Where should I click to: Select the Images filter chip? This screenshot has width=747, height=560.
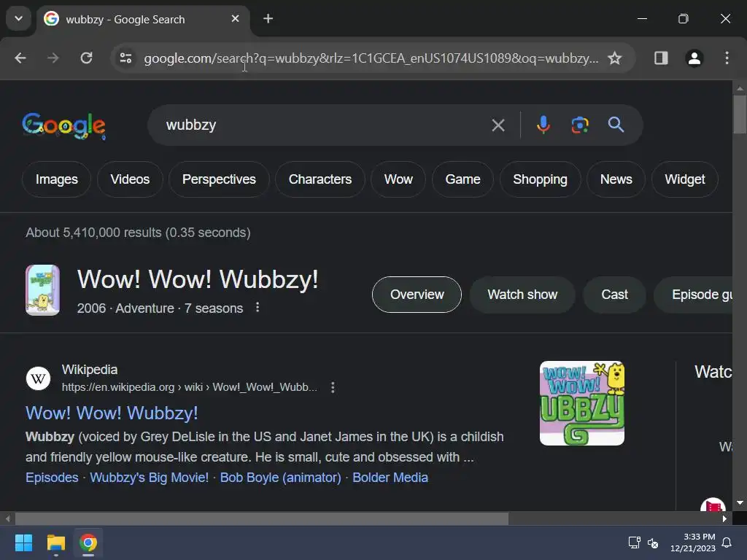[x=57, y=179]
